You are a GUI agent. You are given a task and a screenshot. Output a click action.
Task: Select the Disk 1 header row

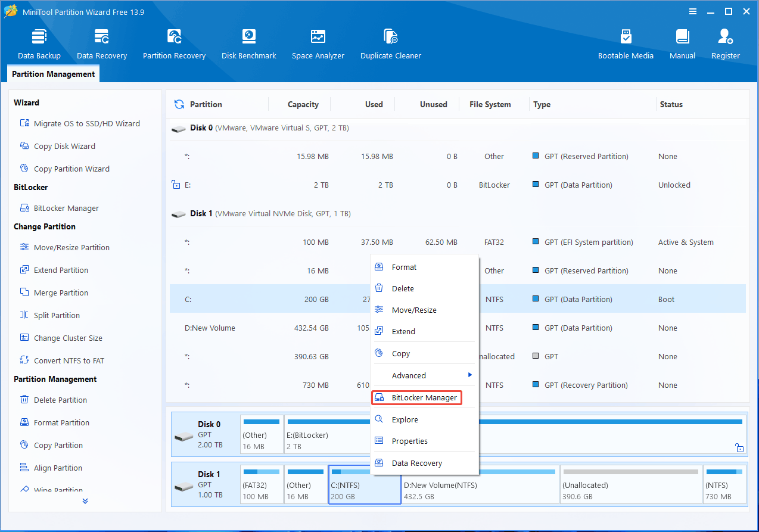[x=458, y=213]
